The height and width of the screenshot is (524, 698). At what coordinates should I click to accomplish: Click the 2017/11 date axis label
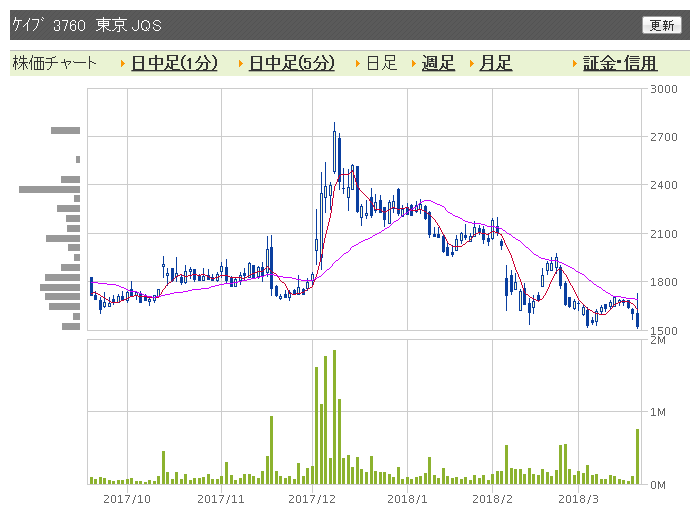pyautogui.click(x=221, y=499)
